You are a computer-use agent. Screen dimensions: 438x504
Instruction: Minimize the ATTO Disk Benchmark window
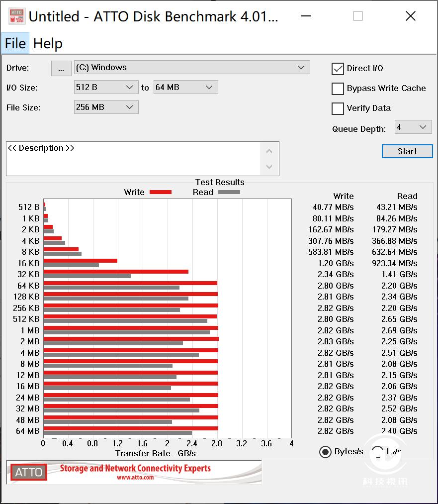coord(306,16)
